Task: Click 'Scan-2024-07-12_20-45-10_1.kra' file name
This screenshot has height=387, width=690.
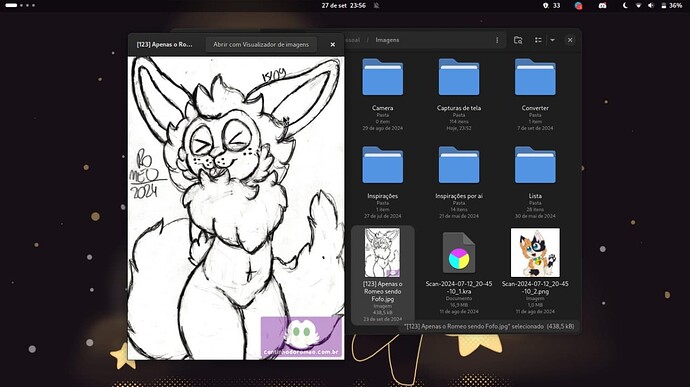Action: click(x=459, y=287)
